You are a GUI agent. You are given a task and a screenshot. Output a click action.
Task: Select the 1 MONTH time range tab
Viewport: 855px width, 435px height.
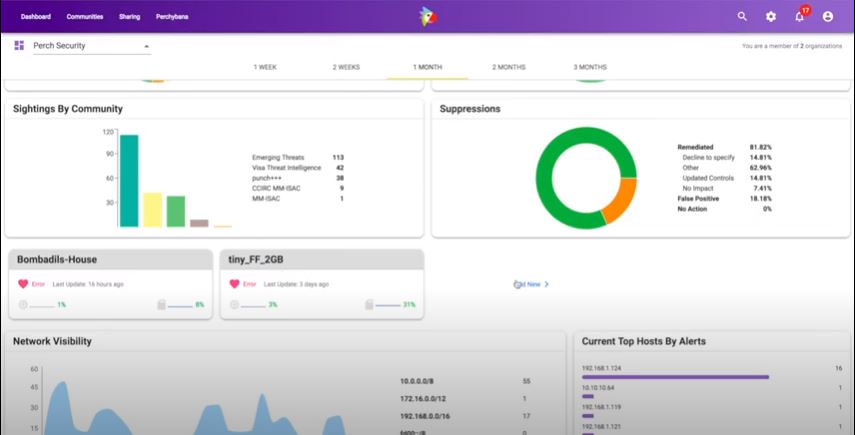click(x=428, y=67)
